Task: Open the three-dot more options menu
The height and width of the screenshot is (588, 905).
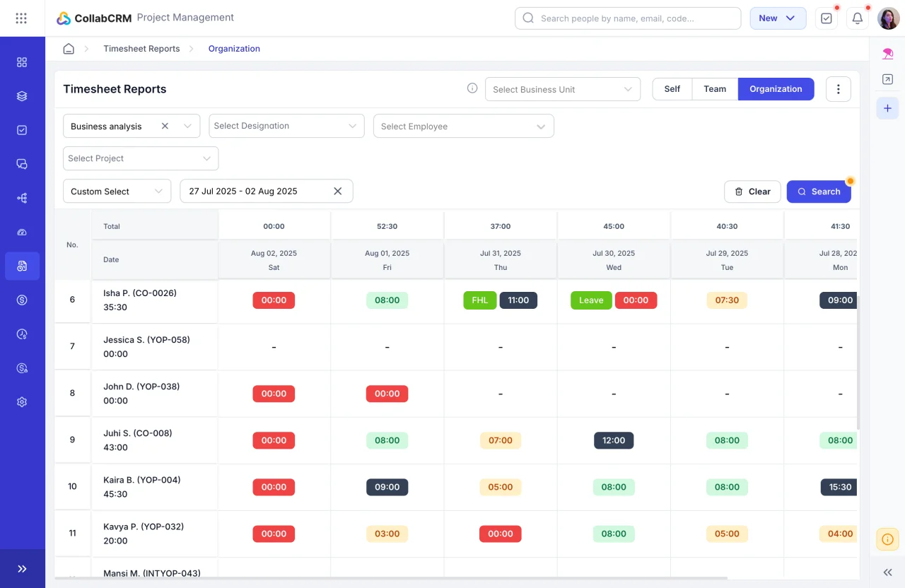Action: tap(839, 89)
